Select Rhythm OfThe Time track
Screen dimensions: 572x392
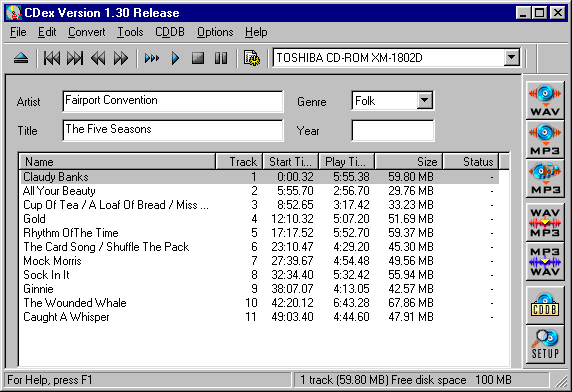tap(259, 233)
